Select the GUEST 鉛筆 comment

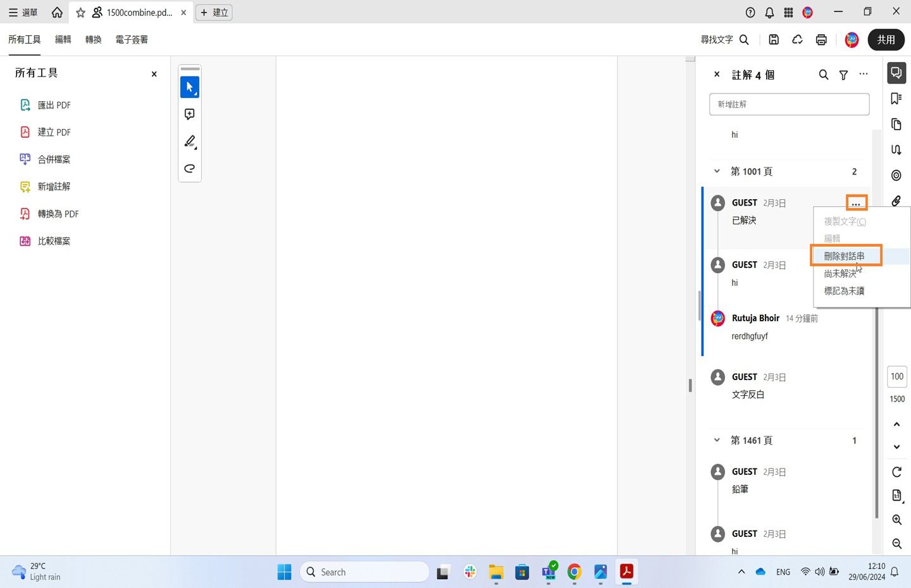(x=786, y=481)
